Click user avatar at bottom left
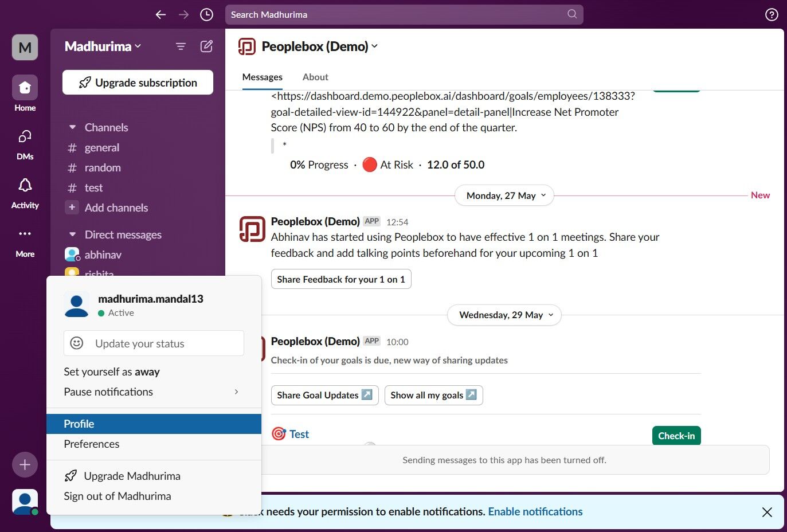This screenshot has width=787, height=532. coord(25,502)
